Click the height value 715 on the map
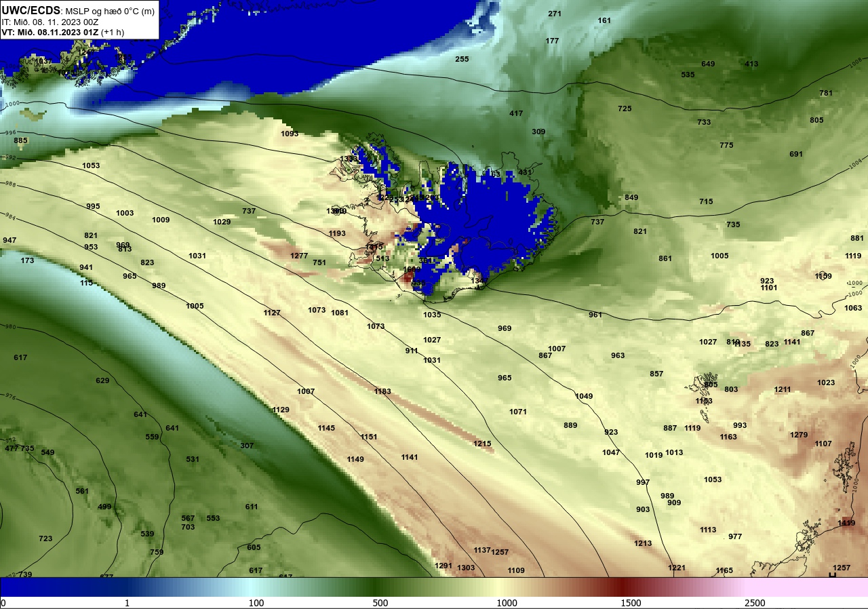Image resolution: width=868 pixels, height=609 pixels. point(706,201)
